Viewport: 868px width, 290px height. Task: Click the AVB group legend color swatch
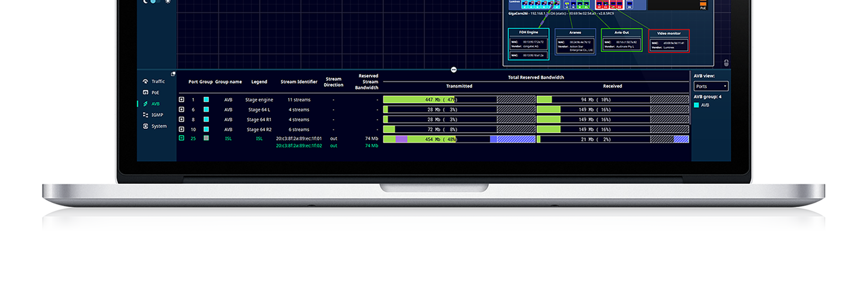click(697, 105)
